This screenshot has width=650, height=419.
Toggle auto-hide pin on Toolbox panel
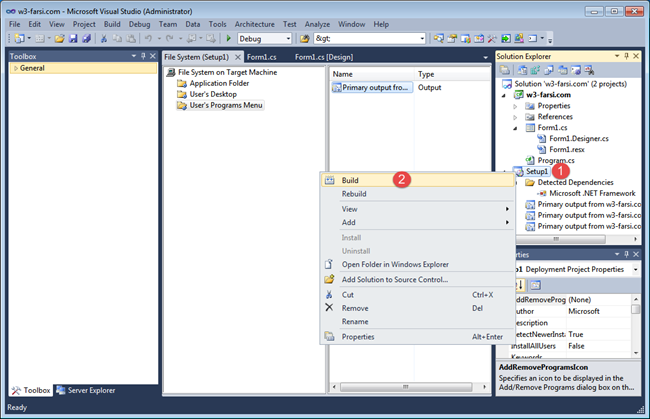143,56
